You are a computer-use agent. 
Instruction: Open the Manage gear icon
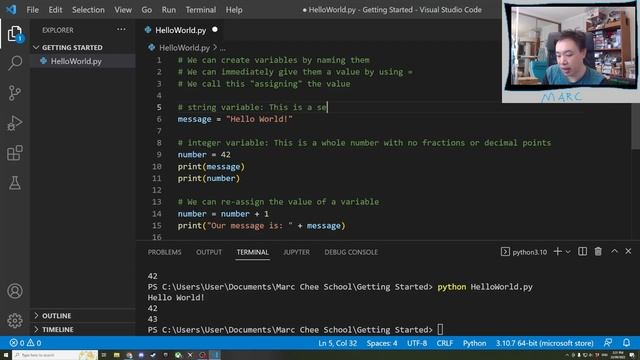(x=15, y=320)
